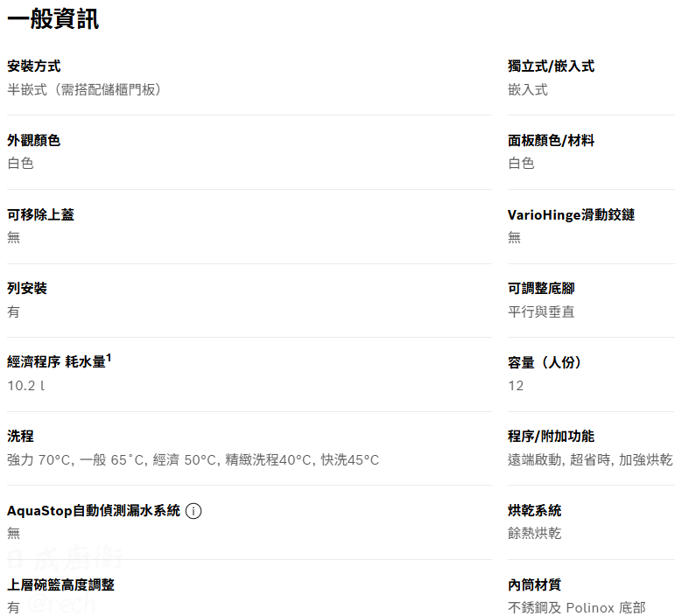Select the 列安裝 label
This screenshot has height=616, width=675.
coord(27,288)
